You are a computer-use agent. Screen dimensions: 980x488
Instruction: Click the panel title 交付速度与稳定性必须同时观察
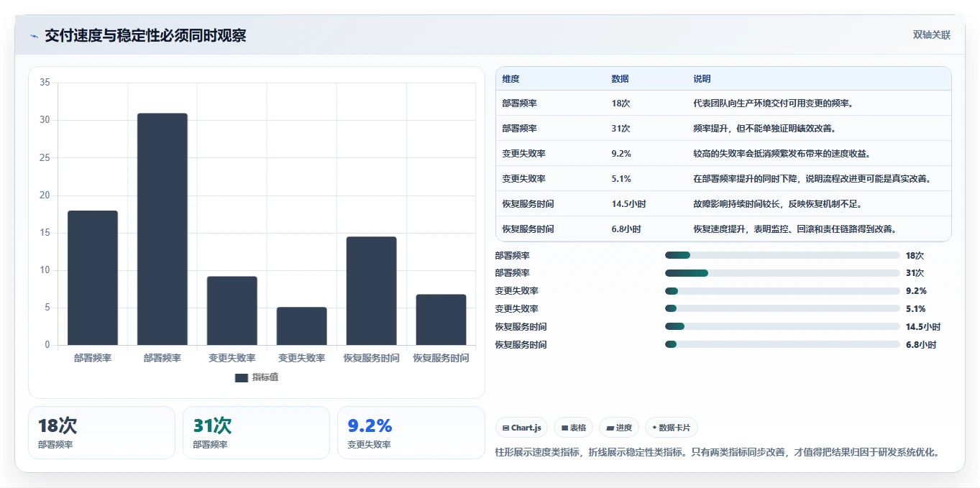click(x=145, y=35)
